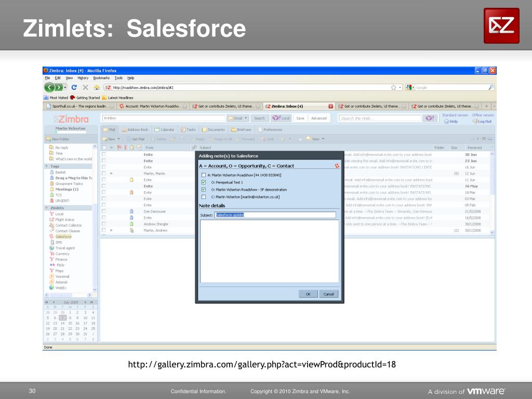Select the URGENT! tag
This screenshot has height=399, width=532.
click(x=62, y=201)
